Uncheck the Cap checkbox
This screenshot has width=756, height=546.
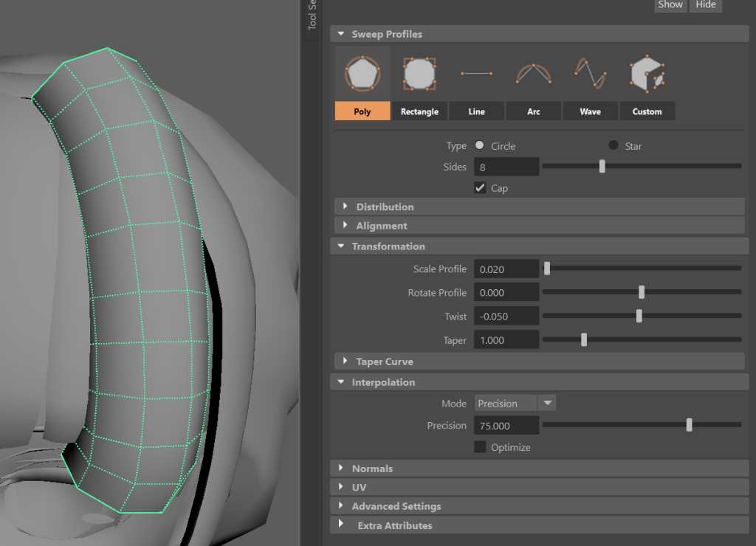point(481,188)
